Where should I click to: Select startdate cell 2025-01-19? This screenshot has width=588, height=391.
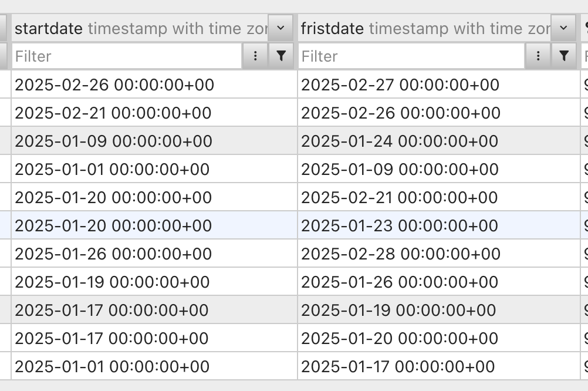(154, 281)
